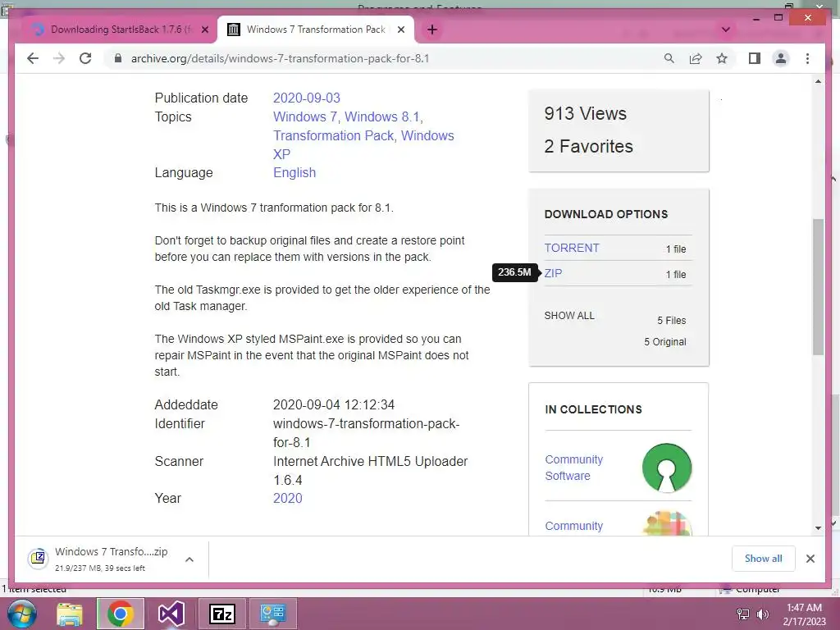The image size is (840, 630).
Task: Open the second Community collection link
Action: tap(573, 526)
